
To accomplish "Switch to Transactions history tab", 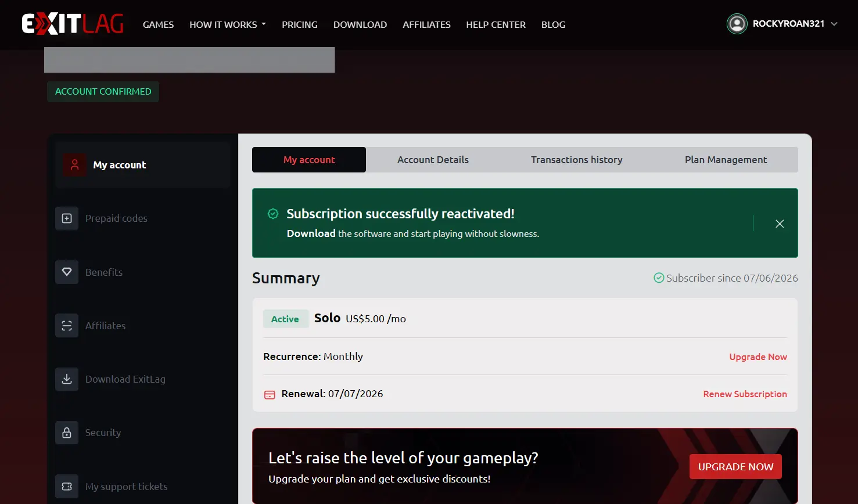I will coord(576,160).
